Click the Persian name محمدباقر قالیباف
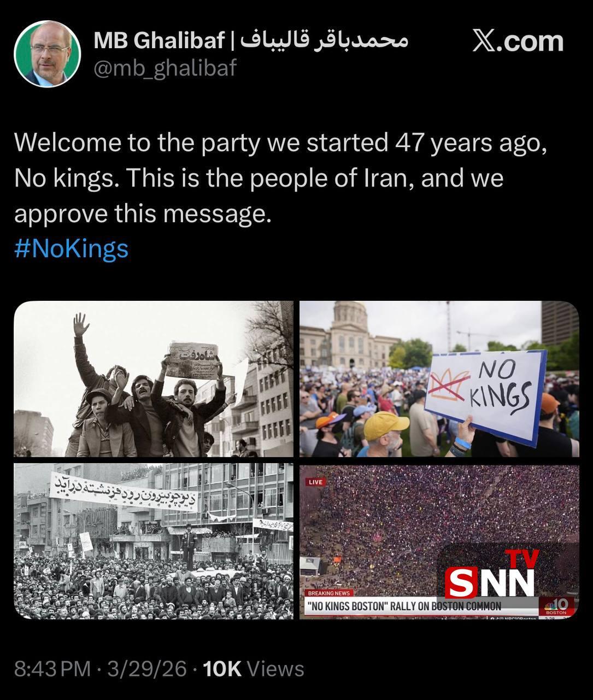 [x=325, y=40]
